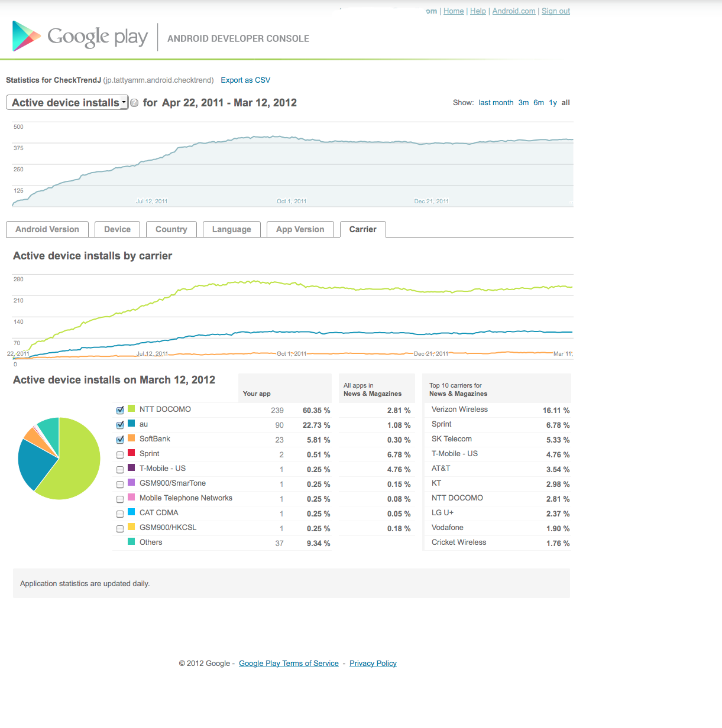Click the '16.11 %' Verizon percentage
This screenshot has height=728, width=722.
(556, 411)
